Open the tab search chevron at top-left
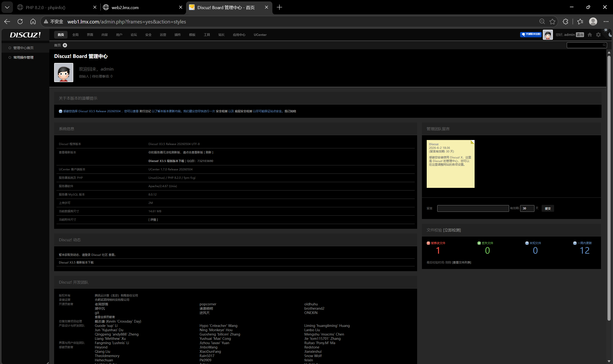The image size is (613, 364). [7, 7]
